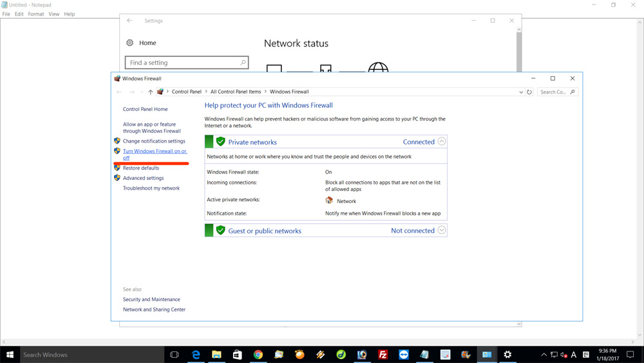Open Notepad Help menu

(x=70, y=14)
